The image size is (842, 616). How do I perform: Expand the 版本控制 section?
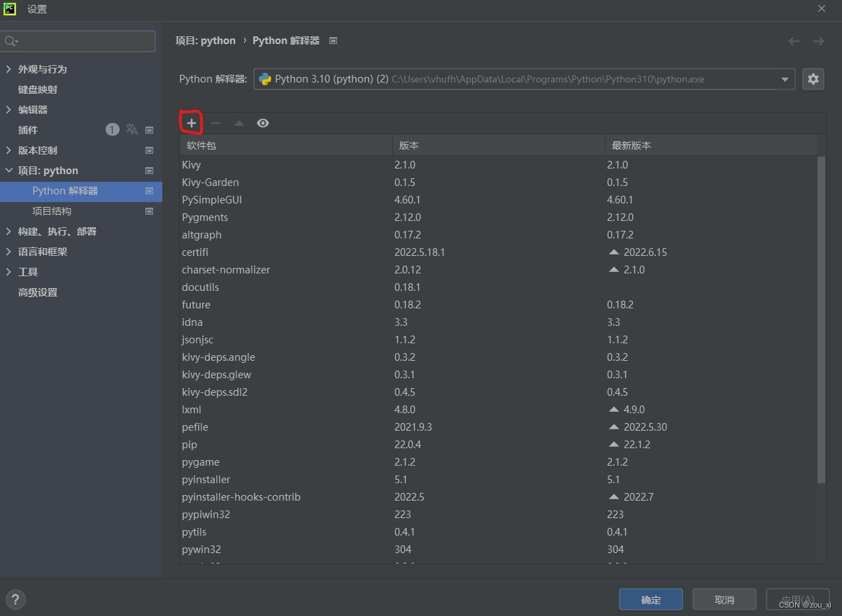tap(8, 150)
